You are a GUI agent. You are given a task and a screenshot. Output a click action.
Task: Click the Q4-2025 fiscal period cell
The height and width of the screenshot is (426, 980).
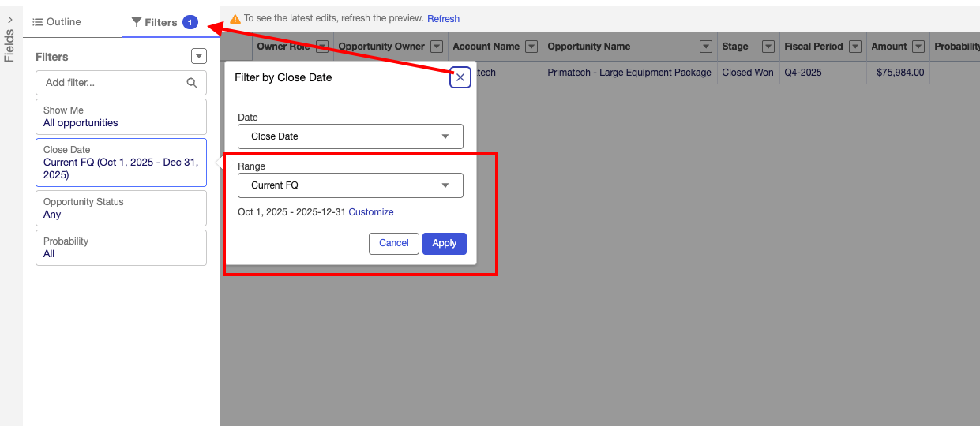[x=823, y=73]
